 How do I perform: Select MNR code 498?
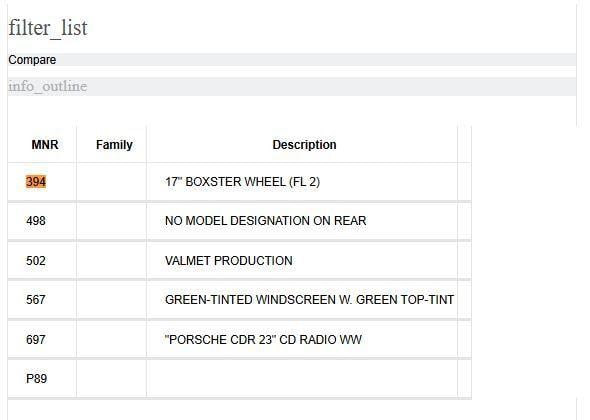tap(36, 221)
